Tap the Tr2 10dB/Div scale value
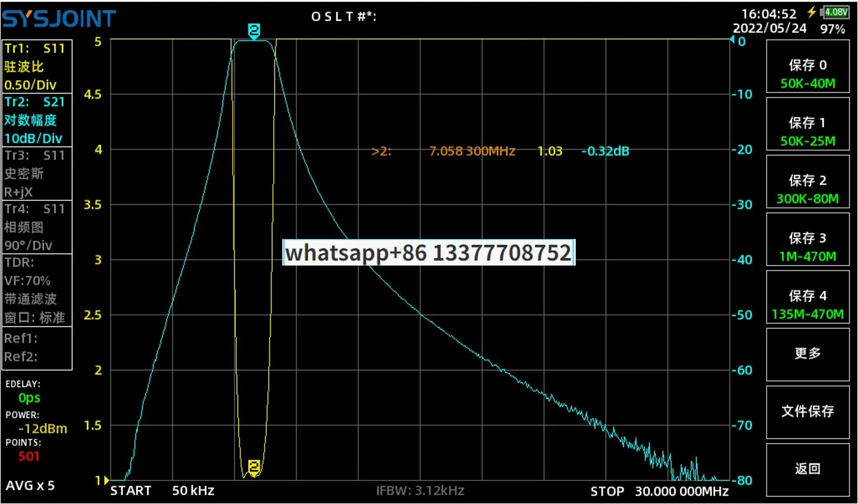 (33, 138)
